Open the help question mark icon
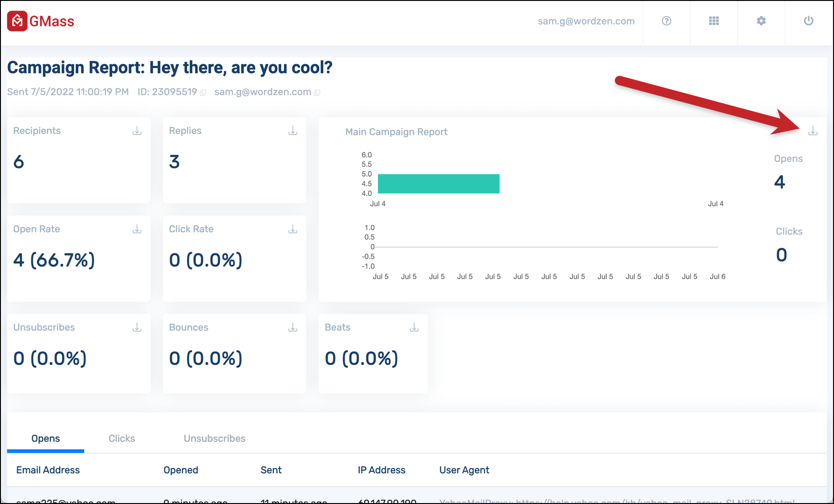The height and width of the screenshot is (504, 834). click(666, 21)
